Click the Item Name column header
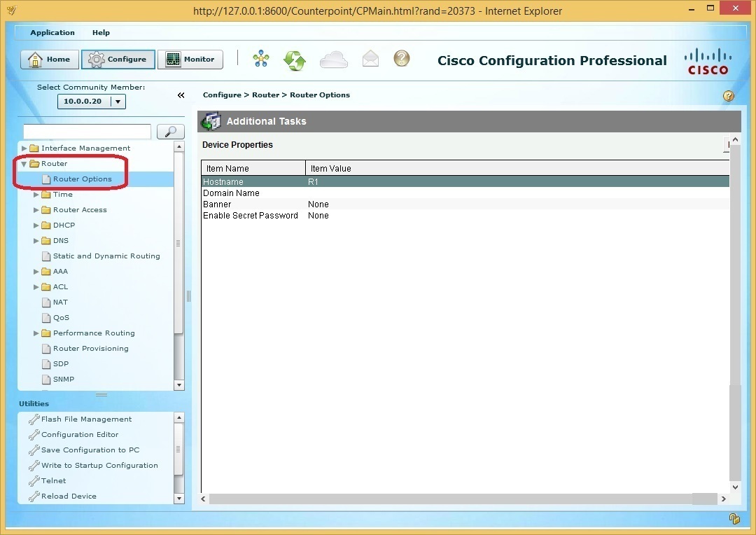 pyautogui.click(x=253, y=168)
